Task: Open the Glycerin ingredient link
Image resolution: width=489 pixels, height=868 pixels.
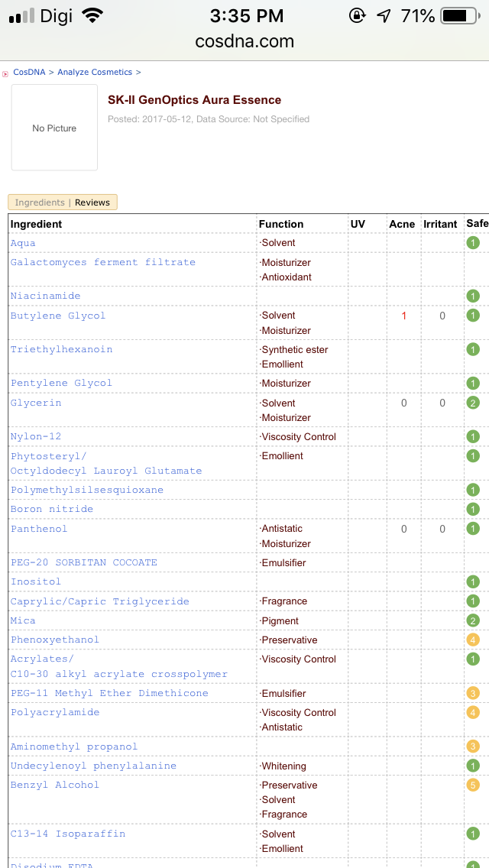Action: click(x=36, y=403)
